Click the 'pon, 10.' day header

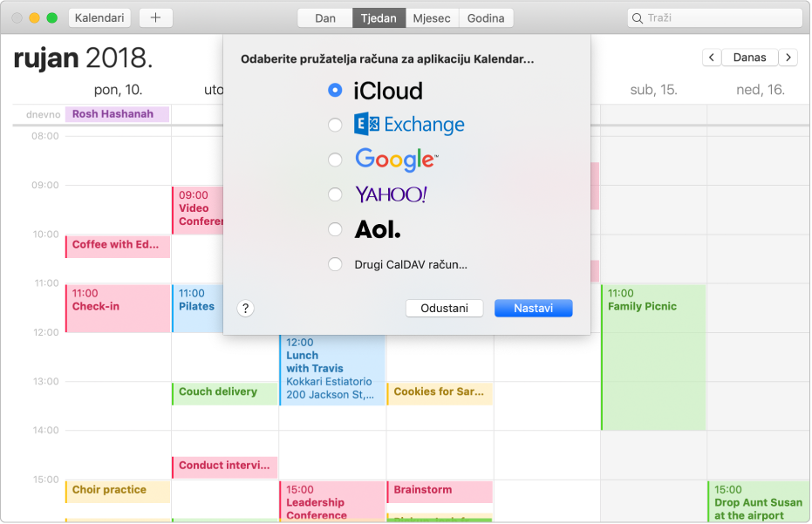pyautogui.click(x=118, y=90)
